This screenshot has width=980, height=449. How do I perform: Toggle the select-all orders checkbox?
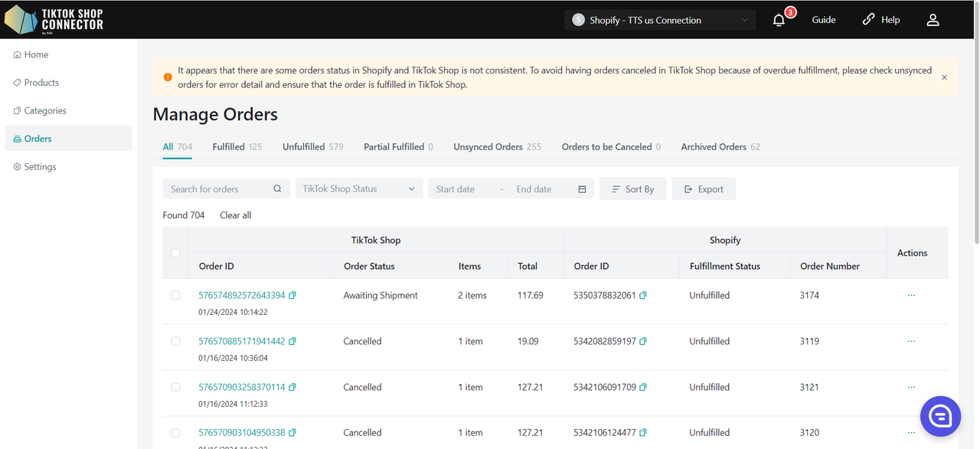(175, 253)
